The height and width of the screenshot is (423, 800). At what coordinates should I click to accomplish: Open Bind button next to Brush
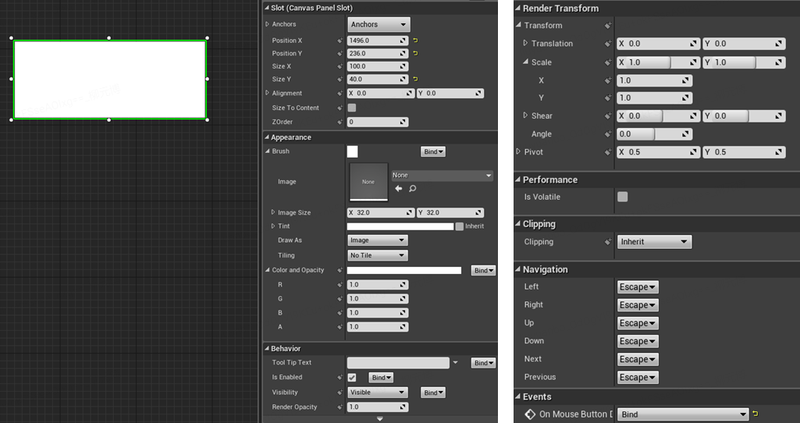click(433, 152)
